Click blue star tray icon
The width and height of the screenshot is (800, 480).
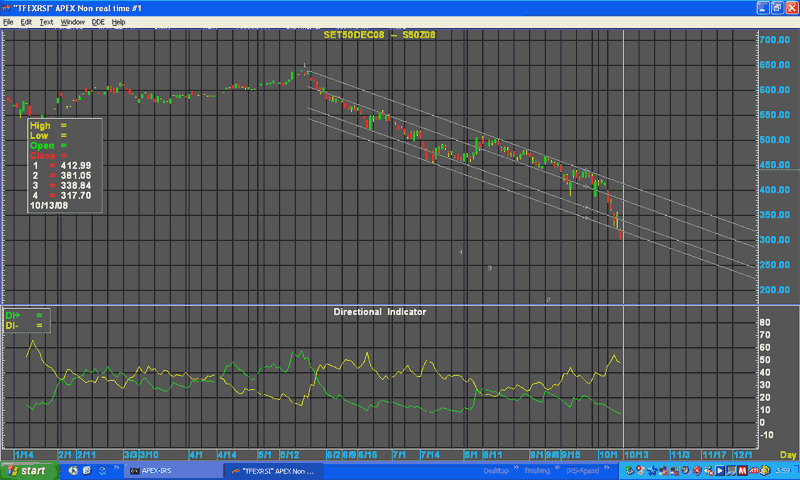[653, 471]
